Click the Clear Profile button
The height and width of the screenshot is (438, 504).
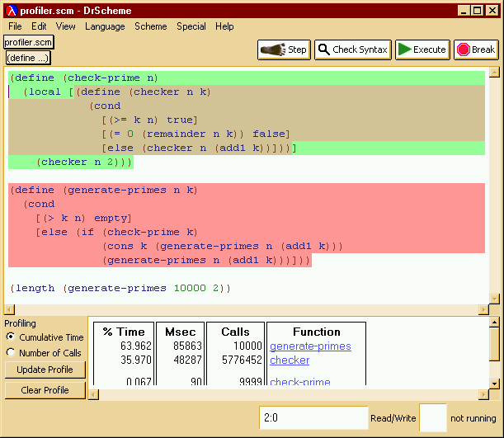tap(45, 390)
